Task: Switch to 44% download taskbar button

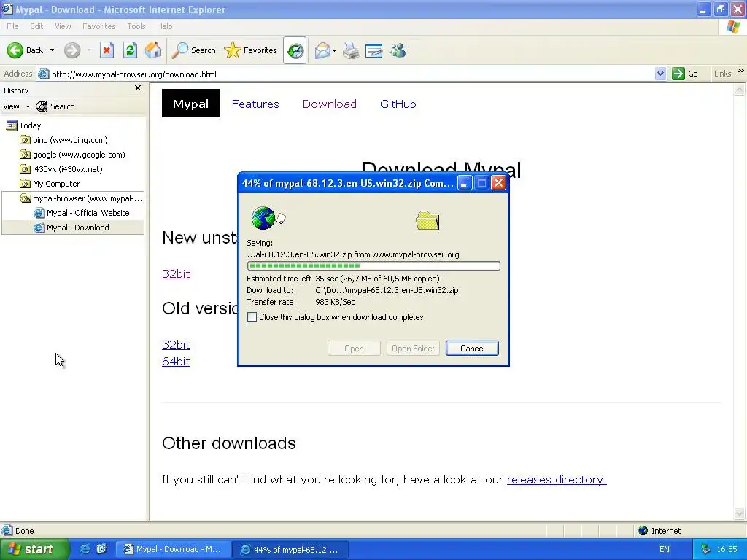Action: [x=290, y=550]
